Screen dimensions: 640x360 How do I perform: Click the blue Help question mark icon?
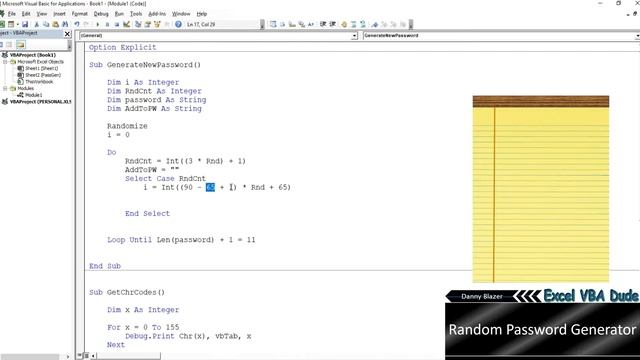click(x=178, y=24)
